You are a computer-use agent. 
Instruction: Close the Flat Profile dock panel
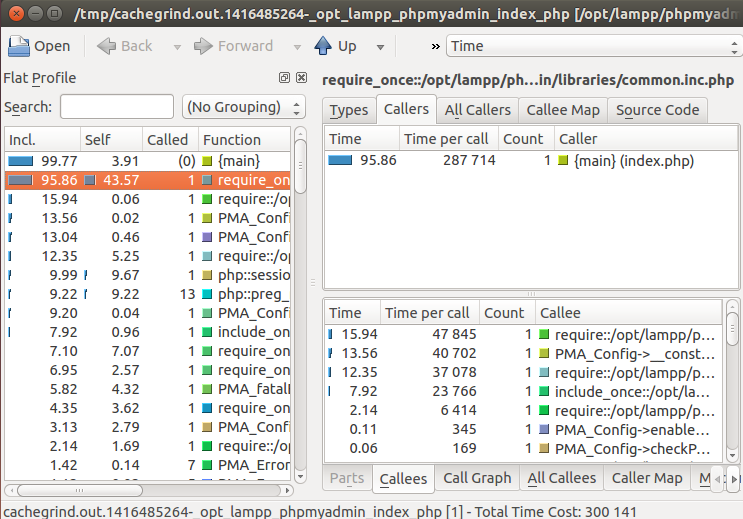click(x=301, y=78)
